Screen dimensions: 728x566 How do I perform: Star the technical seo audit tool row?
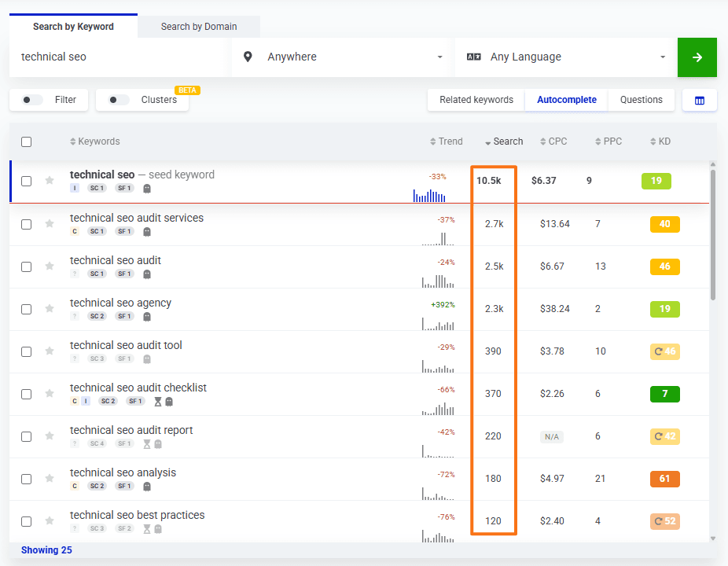pos(50,351)
